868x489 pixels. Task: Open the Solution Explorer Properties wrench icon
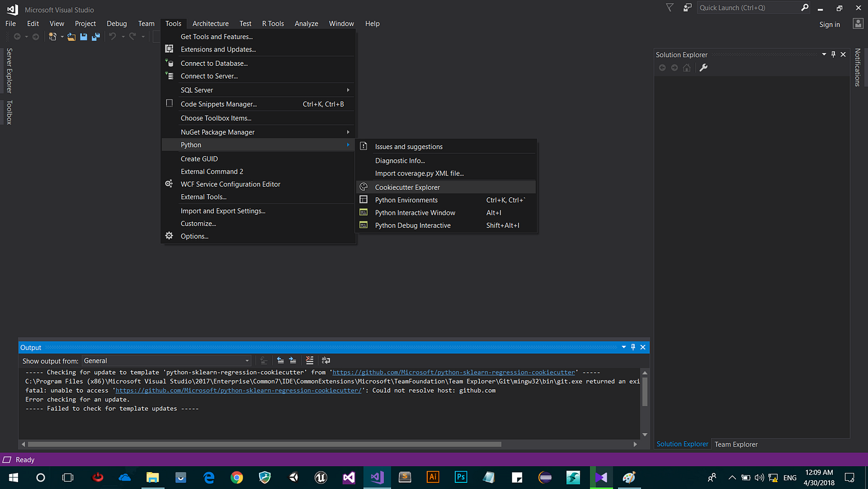tap(703, 68)
